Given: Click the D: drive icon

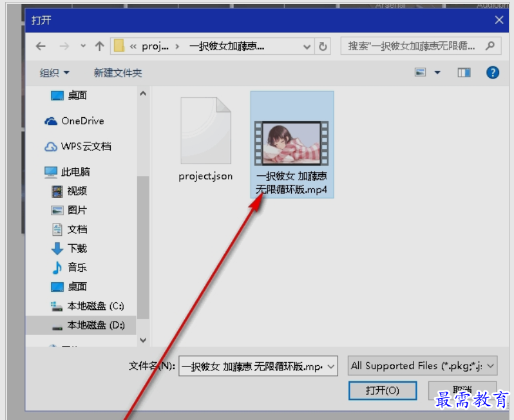Looking at the screenshot, I should [57, 327].
